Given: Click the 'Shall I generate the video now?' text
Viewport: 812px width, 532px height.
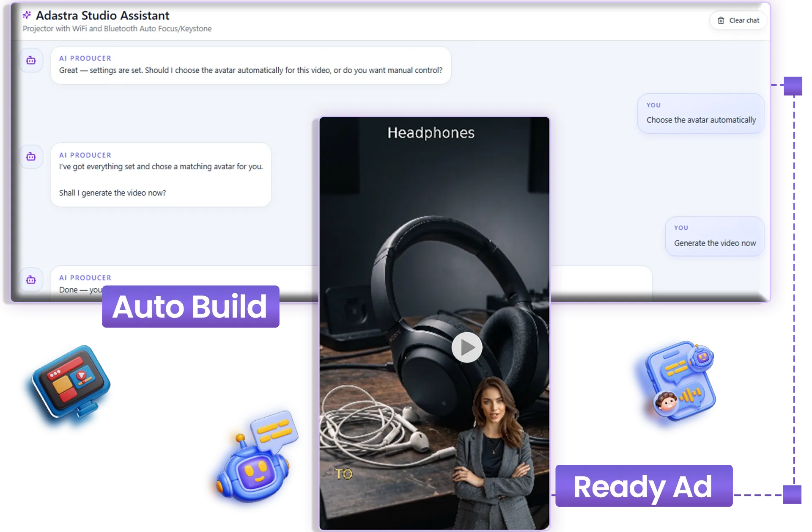Looking at the screenshot, I should [x=112, y=193].
